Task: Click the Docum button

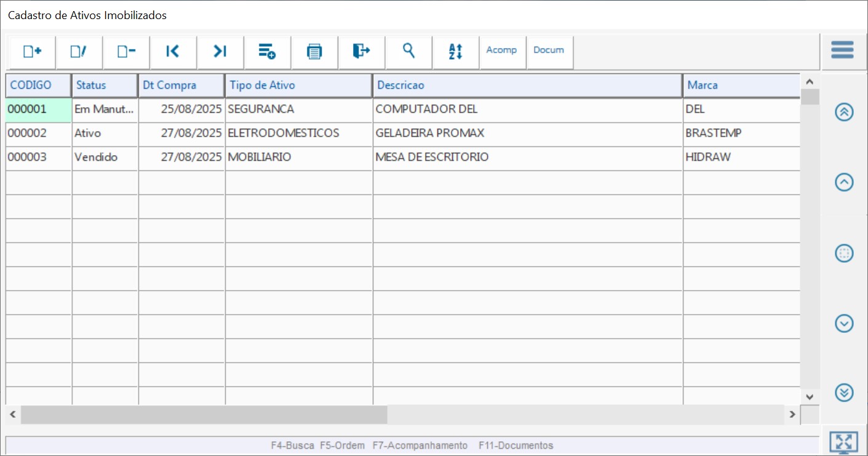Action: tap(549, 50)
